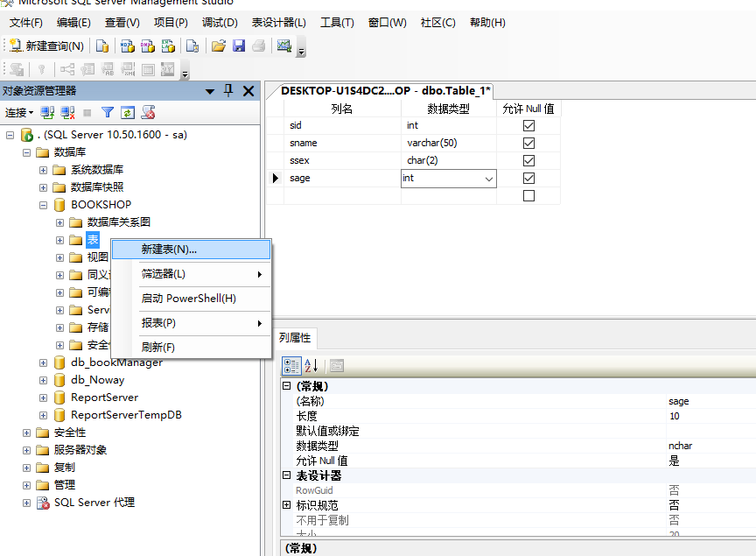Check Allow Null in the empty row
Viewport: 756px width, 556px height.
(x=528, y=195)
